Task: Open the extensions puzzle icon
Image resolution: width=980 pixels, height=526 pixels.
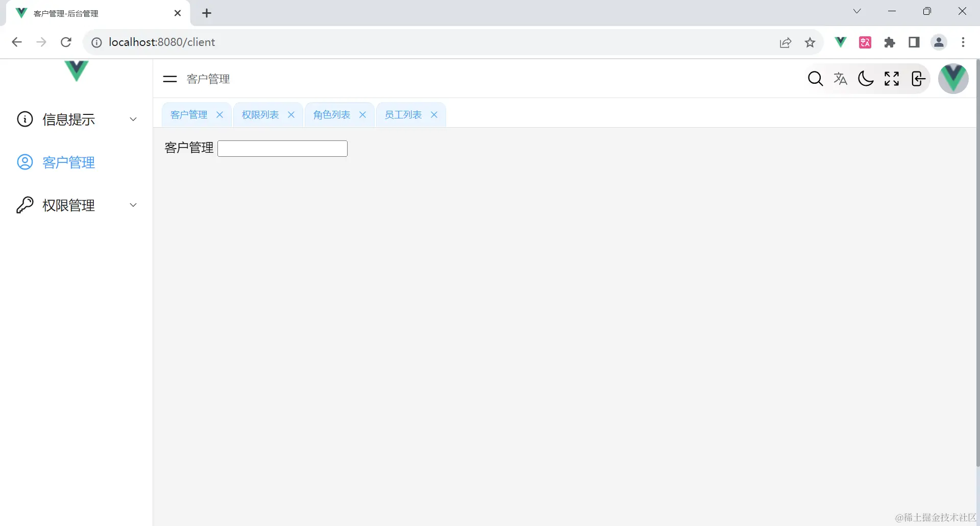Action: coord(890,42)
